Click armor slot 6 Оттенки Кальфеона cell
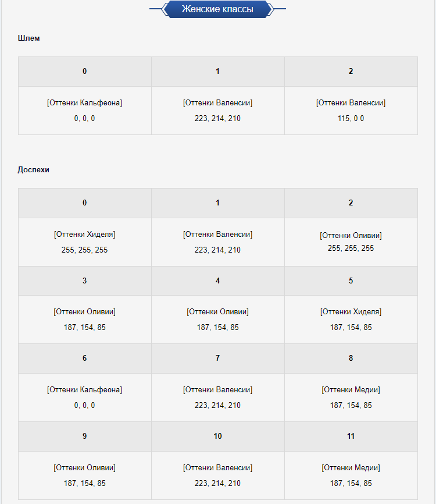436x504 pixels. coord(85,397)
